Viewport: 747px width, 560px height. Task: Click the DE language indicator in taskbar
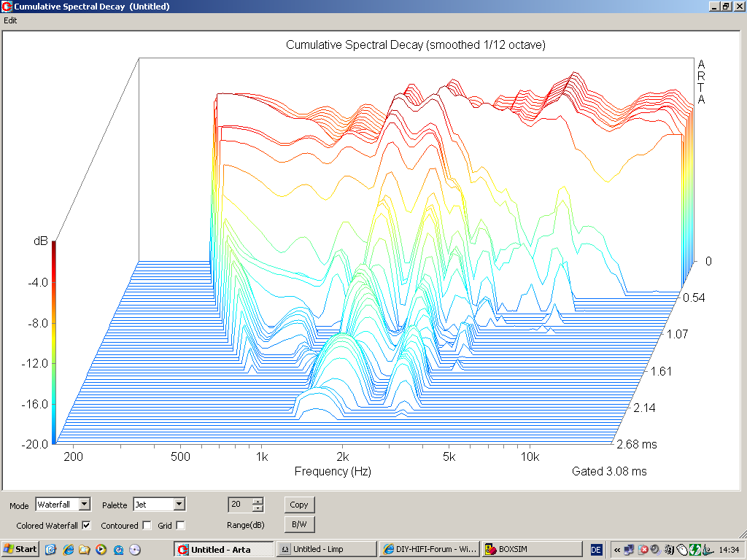[596, 549]
